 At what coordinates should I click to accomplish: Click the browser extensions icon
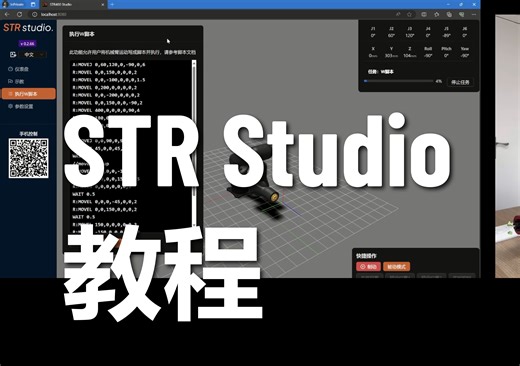437,14
